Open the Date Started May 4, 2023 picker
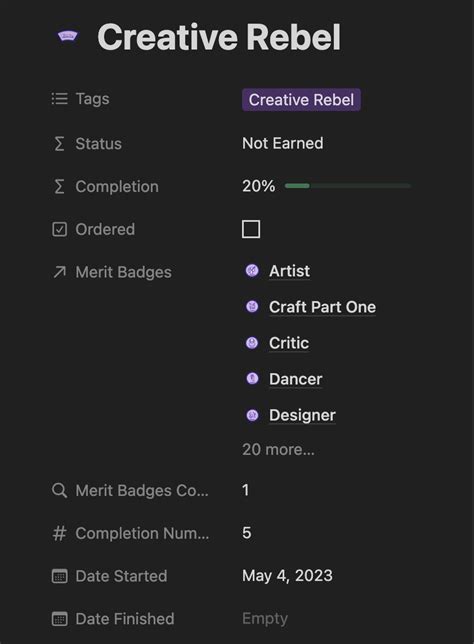 point(287,575)
